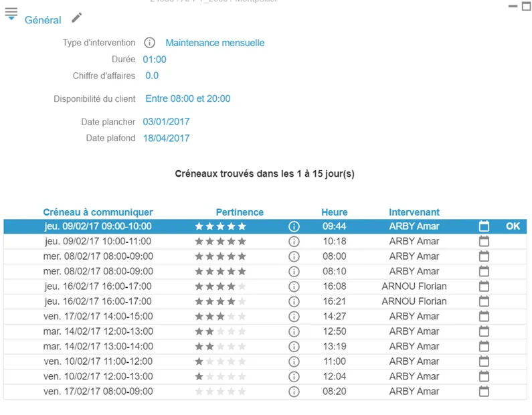Image resolution: width=532 pixels, height=415 pixels.
Task: Click the pencil edit icon beside Général
Action: pos(77,17)
